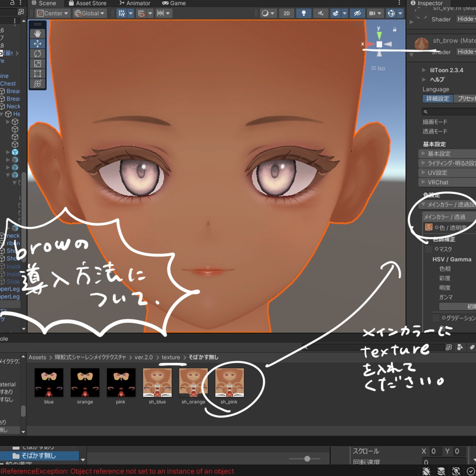Click the red X axis on orientation gizmo
Screen dimensions: 476x476
370,44
